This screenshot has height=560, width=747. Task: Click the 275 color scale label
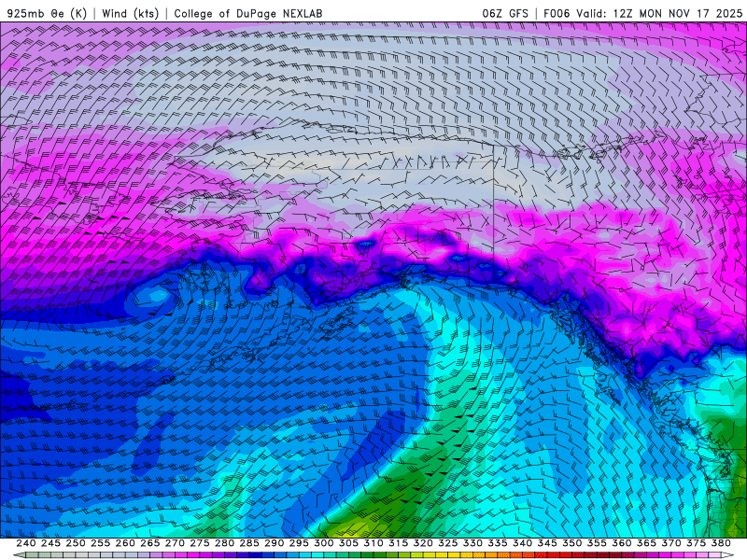click(199, 543)
